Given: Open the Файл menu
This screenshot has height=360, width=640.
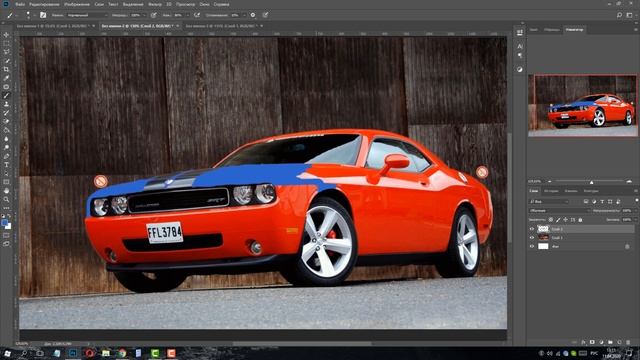Looking at the screenshot, I should [20, 4].
